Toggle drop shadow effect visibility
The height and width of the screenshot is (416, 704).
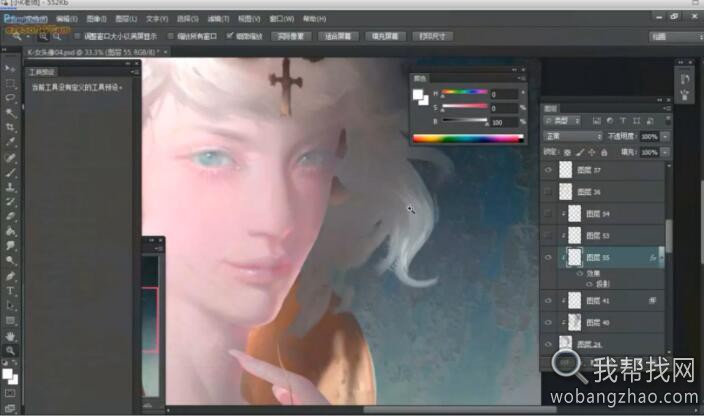(589, 284)
